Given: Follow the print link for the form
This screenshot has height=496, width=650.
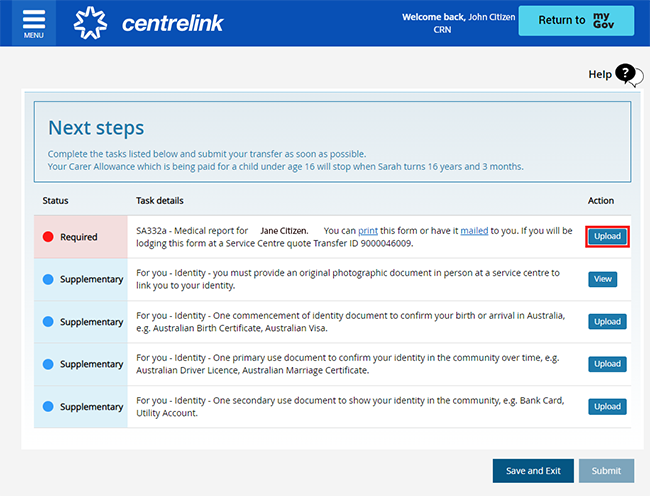Looking at the screenshot, I should click(x=368, y=231).
